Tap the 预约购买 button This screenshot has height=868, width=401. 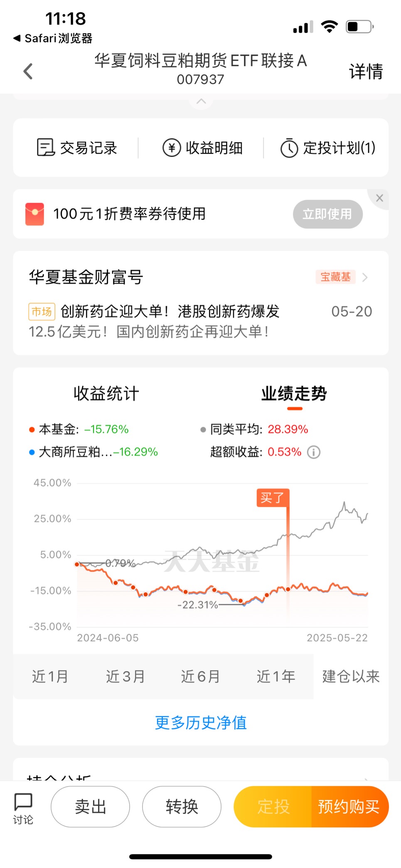point(349,807)
